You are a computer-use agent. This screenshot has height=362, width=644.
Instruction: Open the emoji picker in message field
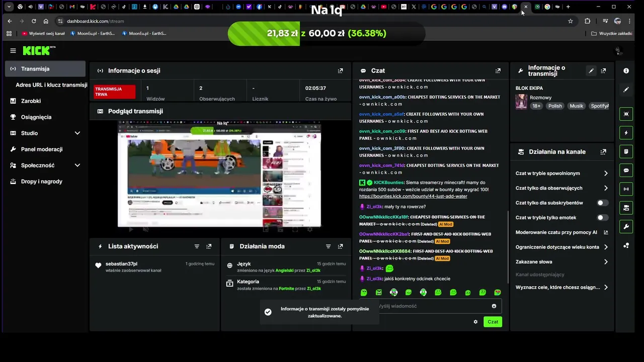494,306
